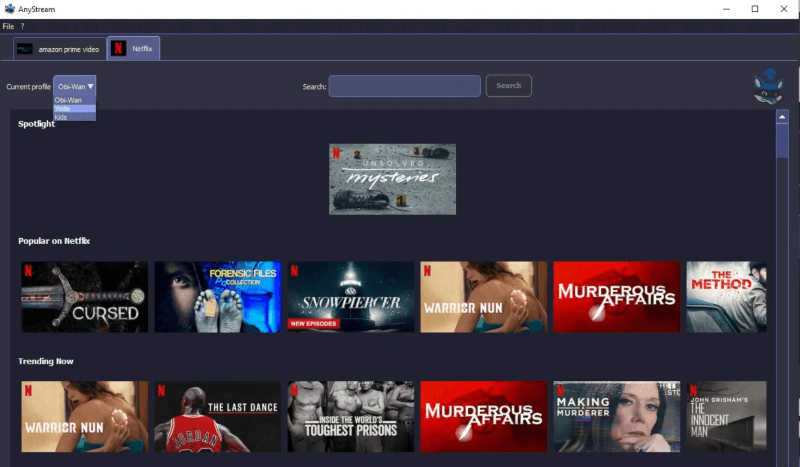This screenshot has width=800, height=467.
Task: Select the highlighted Yoda profile option
Action: (74, 108)
